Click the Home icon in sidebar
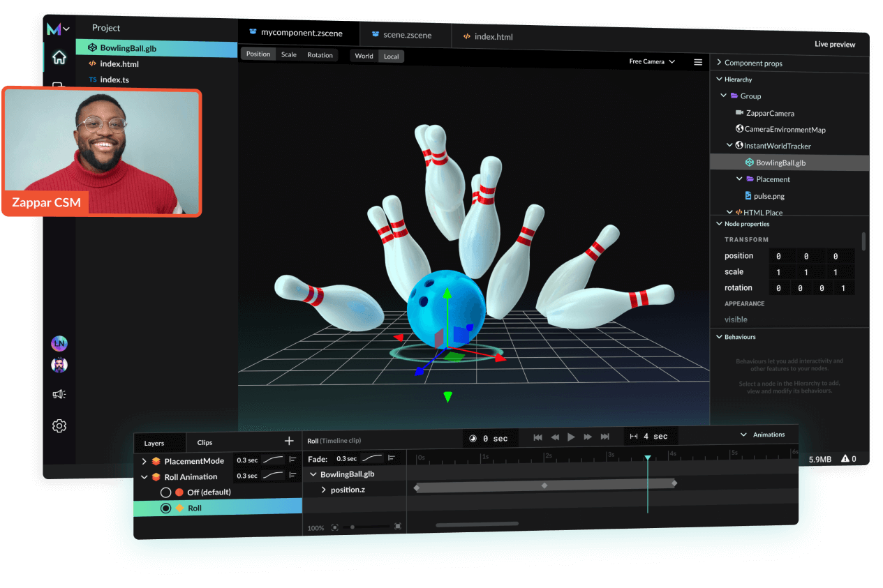 pyautogui.click(x=59, y=57)
